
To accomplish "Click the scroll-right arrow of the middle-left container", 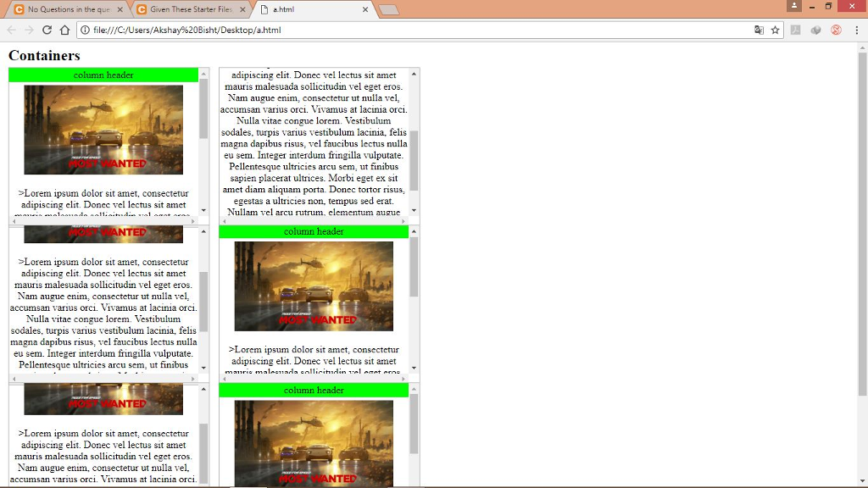I will (x=193, y=379).
